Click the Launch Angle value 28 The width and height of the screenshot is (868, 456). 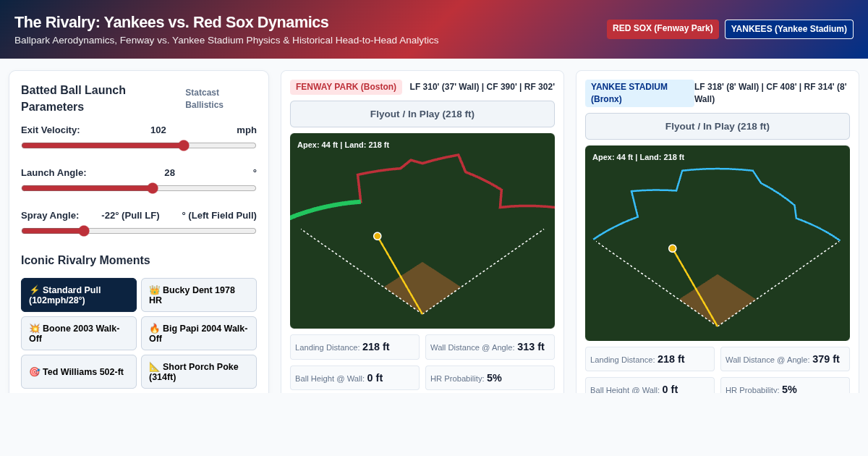[x=169, y=173]
